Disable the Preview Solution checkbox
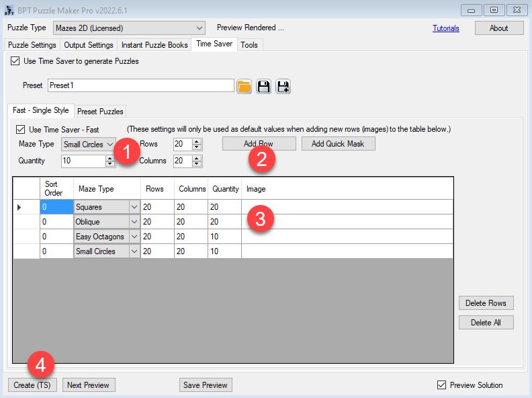The image size is (532, 398). click(x=441, y=385)
